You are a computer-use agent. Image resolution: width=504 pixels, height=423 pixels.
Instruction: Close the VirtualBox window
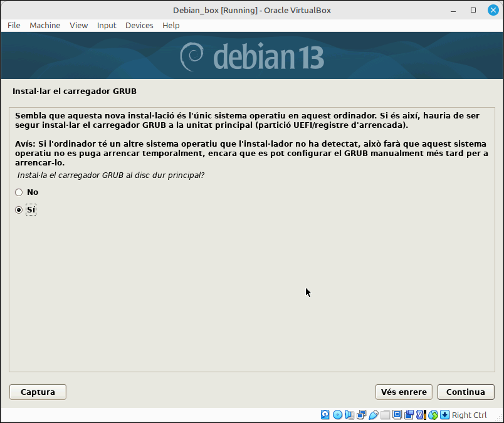coord(493,10)
